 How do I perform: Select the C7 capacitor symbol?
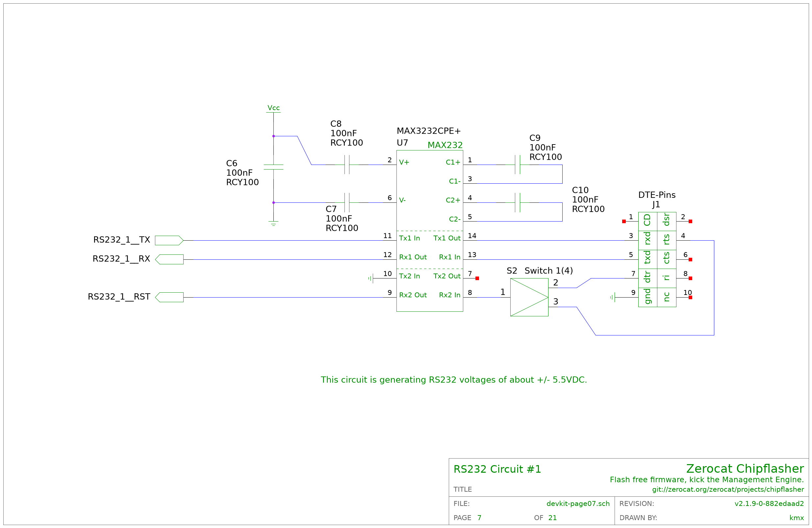[347, 202]
